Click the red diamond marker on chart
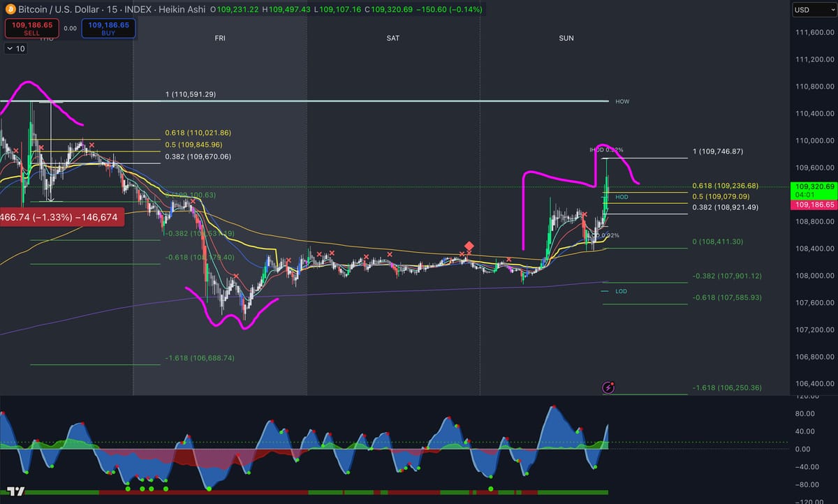The image size is (838, 504). pos(469,246)
